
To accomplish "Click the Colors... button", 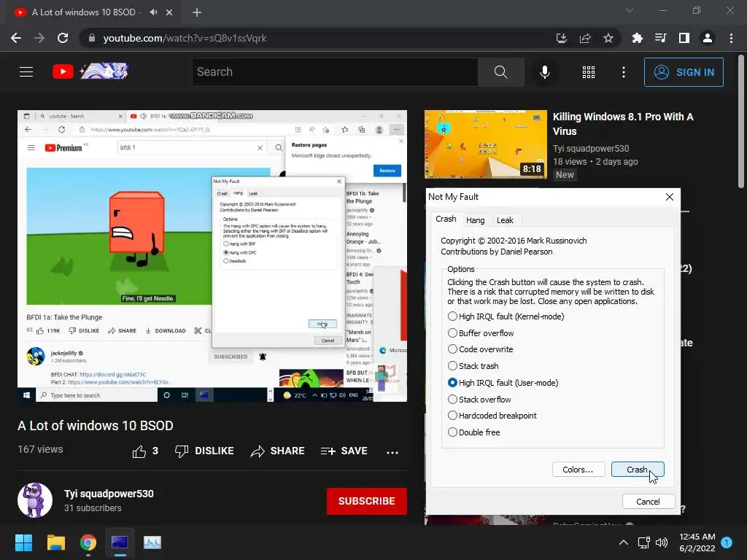I will click(x=578, y=470).
